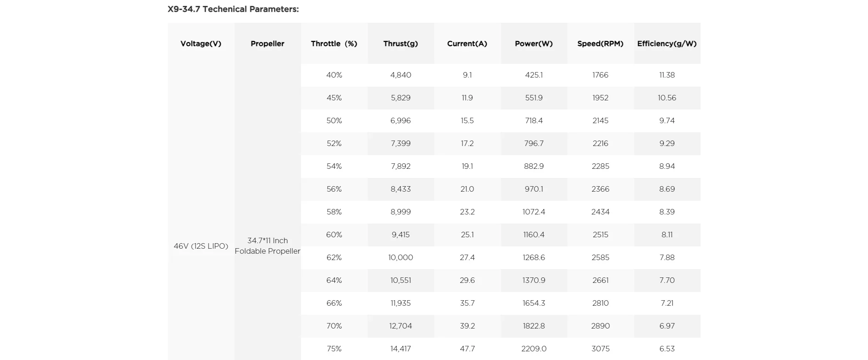Click the Throttle (%) header cell
The width and height of the screenshot is (868, 360).
[334, 44]
